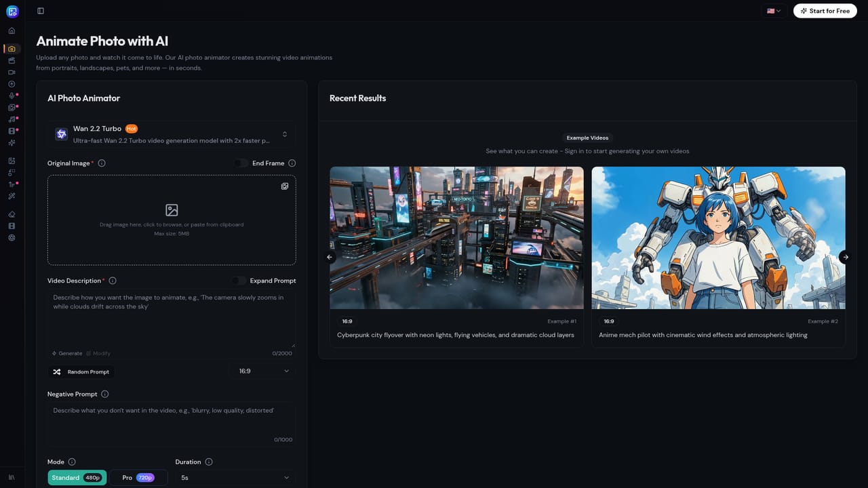Click the 'Example #1' label
The image size is (868, 488).
[562, 321]
